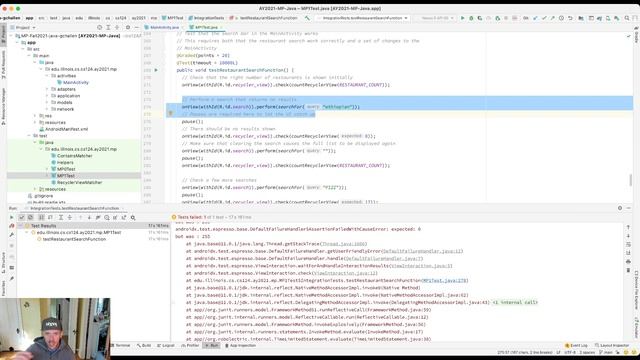This screenshot has height=360, width=640.
Task: Click the Project panel settings gear
Action: [127, 27]
